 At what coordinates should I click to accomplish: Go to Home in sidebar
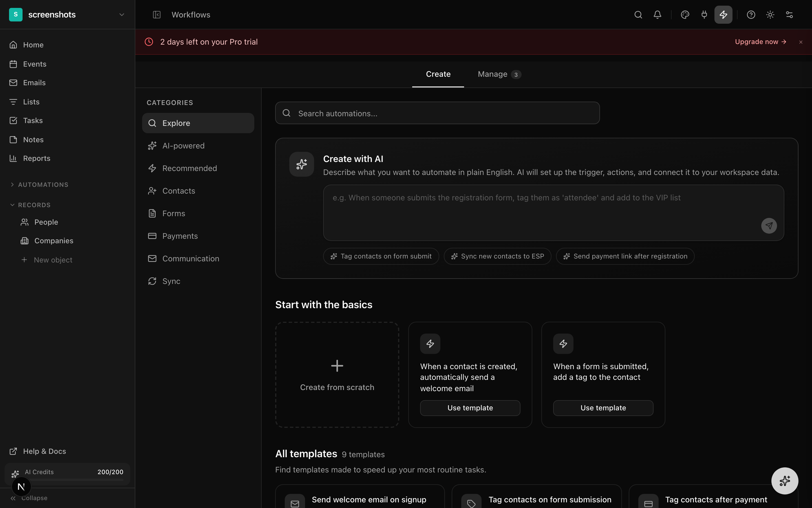click(67, 45)
